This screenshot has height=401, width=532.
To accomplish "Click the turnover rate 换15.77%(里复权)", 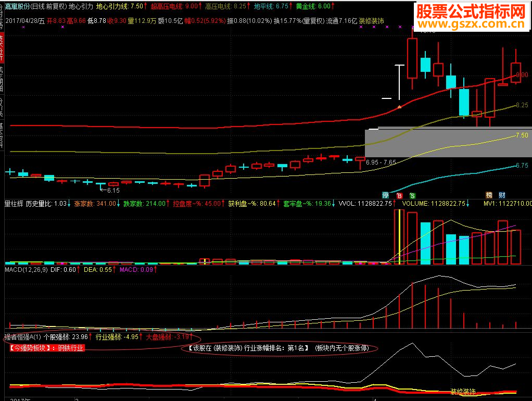I will pyautogui.click(x=299, y=21).
